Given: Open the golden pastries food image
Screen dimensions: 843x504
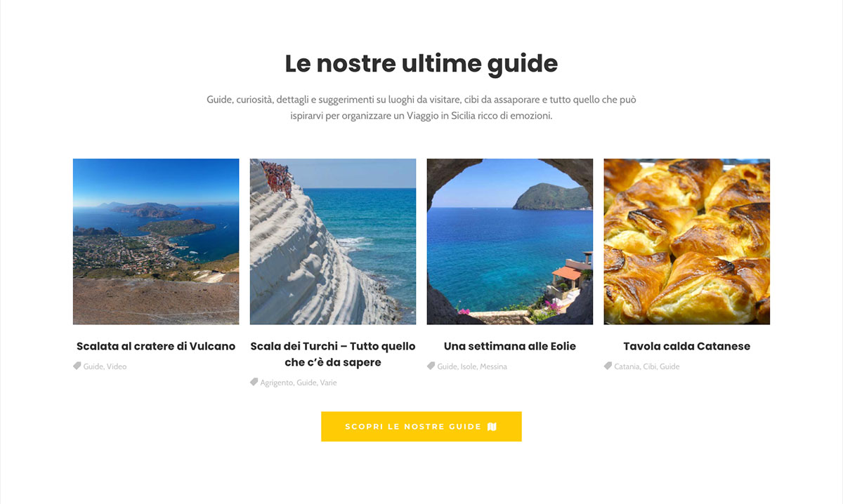Looking at the screenshot, I should coord(687,241).
